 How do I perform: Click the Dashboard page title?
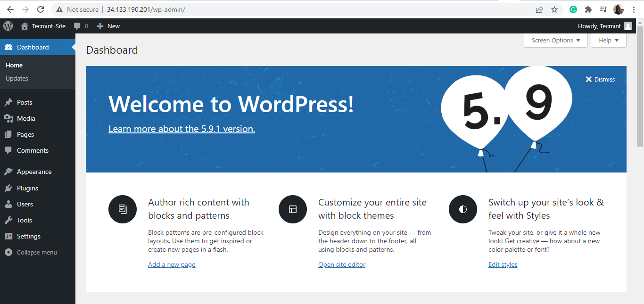point(112,50)
